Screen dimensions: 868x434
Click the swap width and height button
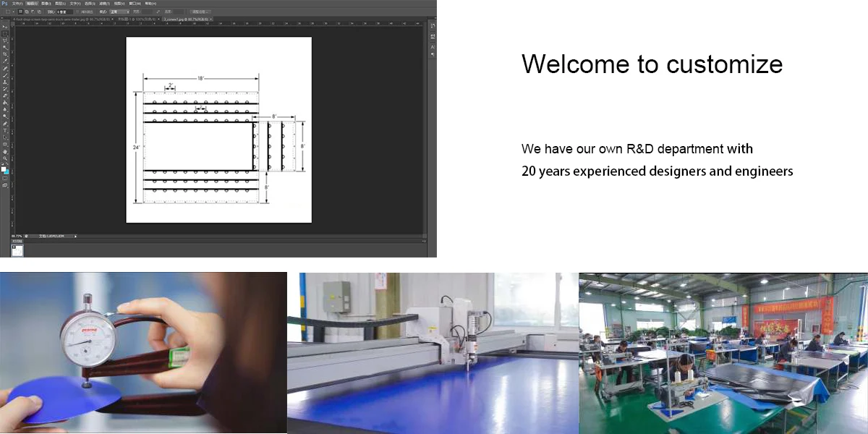[x=158, y=12]
